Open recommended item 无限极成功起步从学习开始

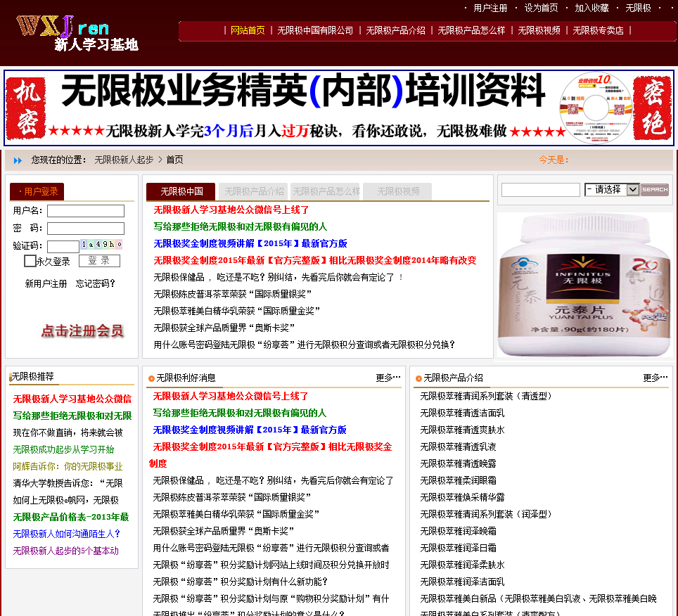pos(63,449)
